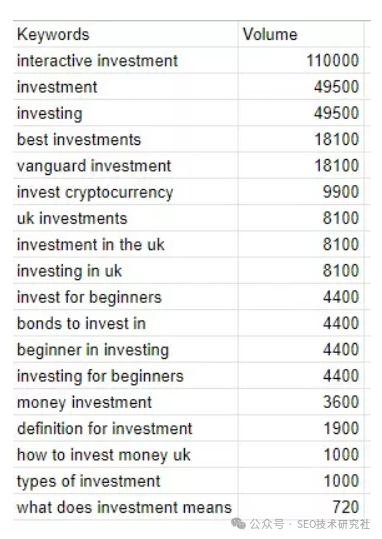Select the 'investing for beginners' cell
Screen dimensions: 382x539
click(125, 376)
